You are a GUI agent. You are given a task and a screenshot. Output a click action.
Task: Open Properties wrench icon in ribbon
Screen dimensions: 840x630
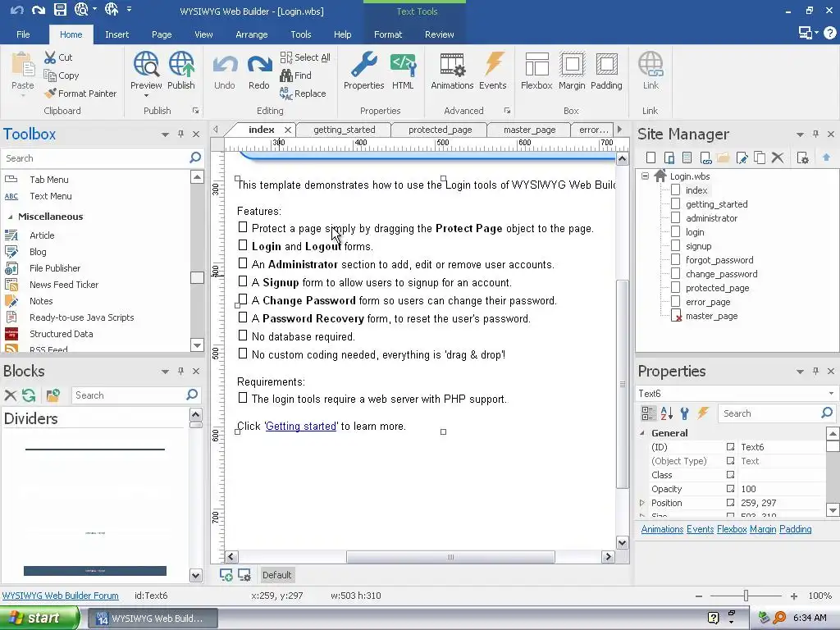(363, 66)
